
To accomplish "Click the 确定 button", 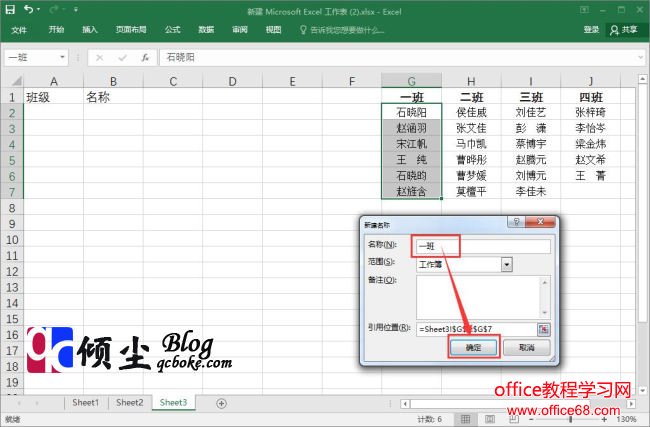I will tap(473, 347).
